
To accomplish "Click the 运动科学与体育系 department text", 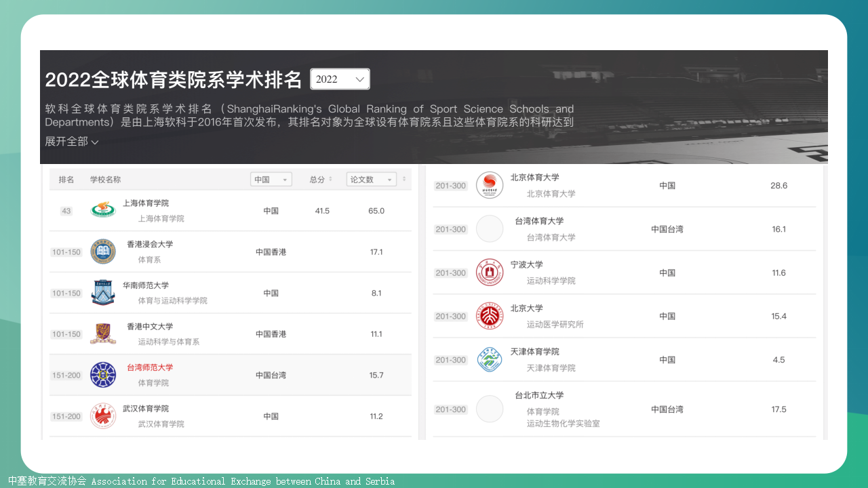I will pos(169,342).
